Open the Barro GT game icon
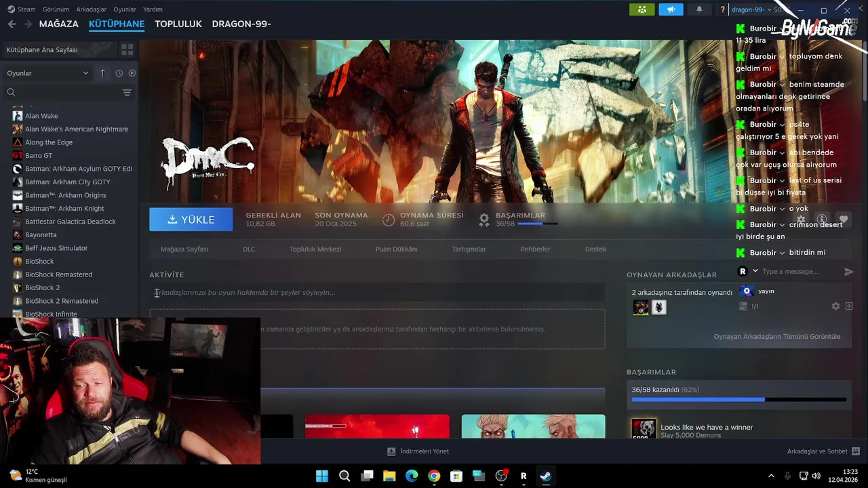868x488 pixels. click(18, 155)
